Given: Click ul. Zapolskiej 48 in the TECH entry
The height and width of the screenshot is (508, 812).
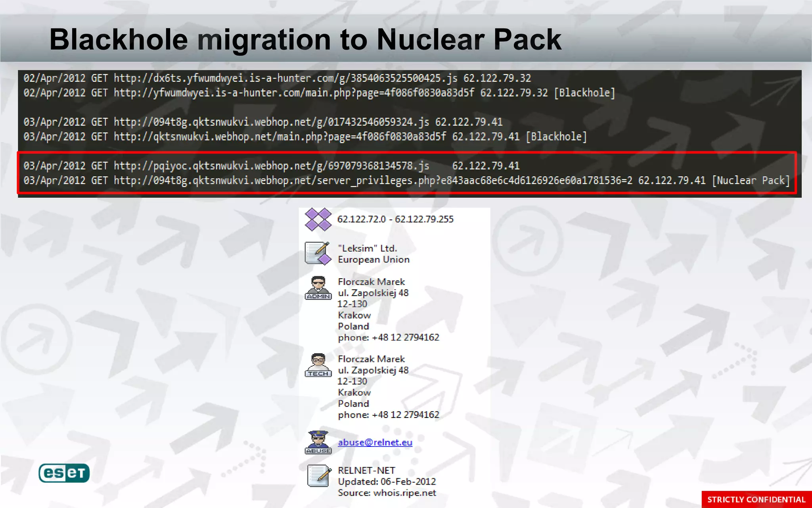Looking at the screenshot, I should (x=373, y=370).
